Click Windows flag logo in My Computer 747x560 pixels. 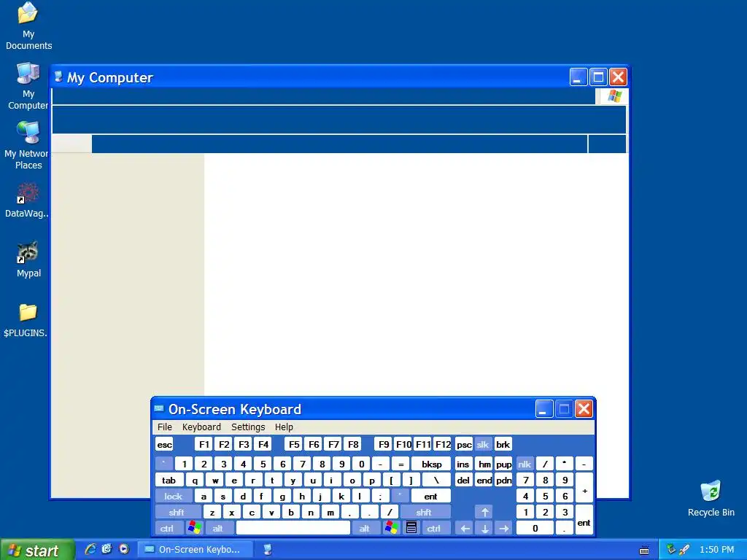[x=614, y=96]
